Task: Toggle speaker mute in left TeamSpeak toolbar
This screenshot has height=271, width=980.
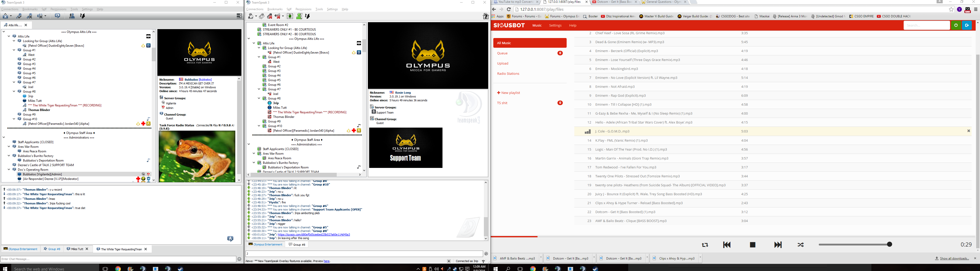Action: tap(40, 16)
